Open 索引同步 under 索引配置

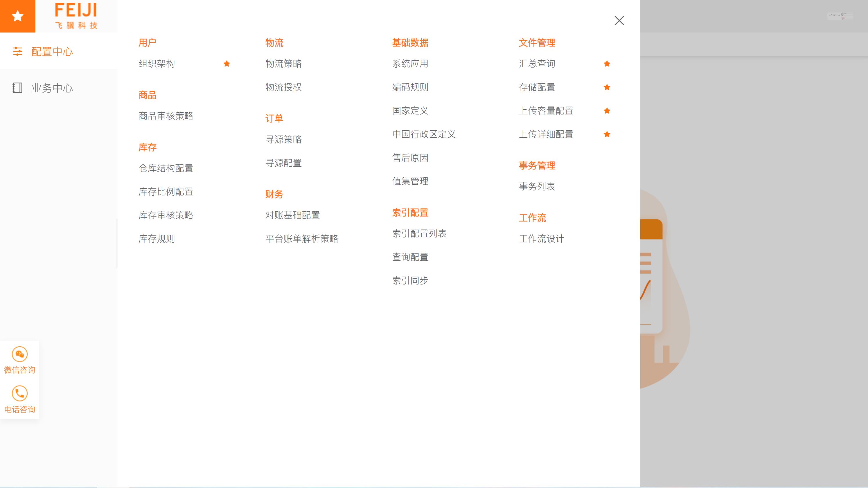point(410,280)
